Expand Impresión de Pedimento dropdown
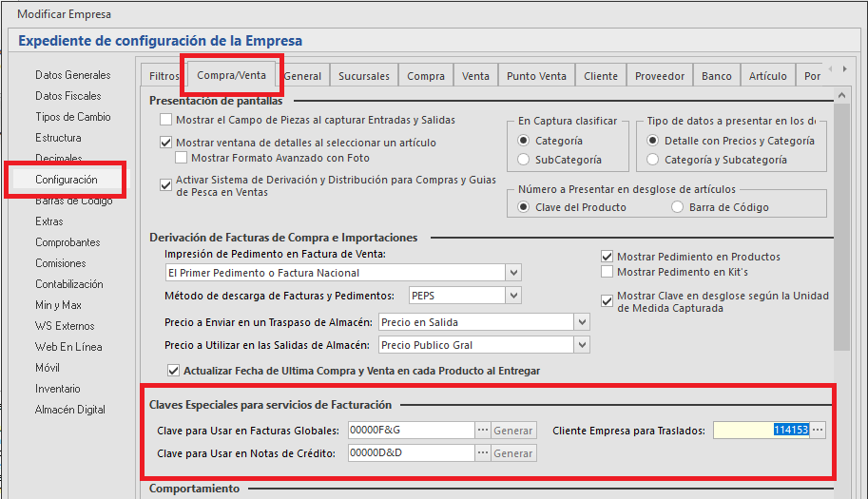 tap(513, 273)
